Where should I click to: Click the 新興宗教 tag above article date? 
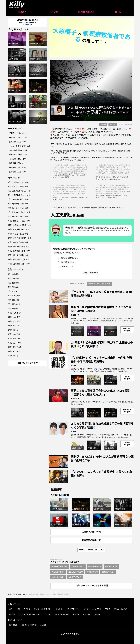tap(112, 125)
